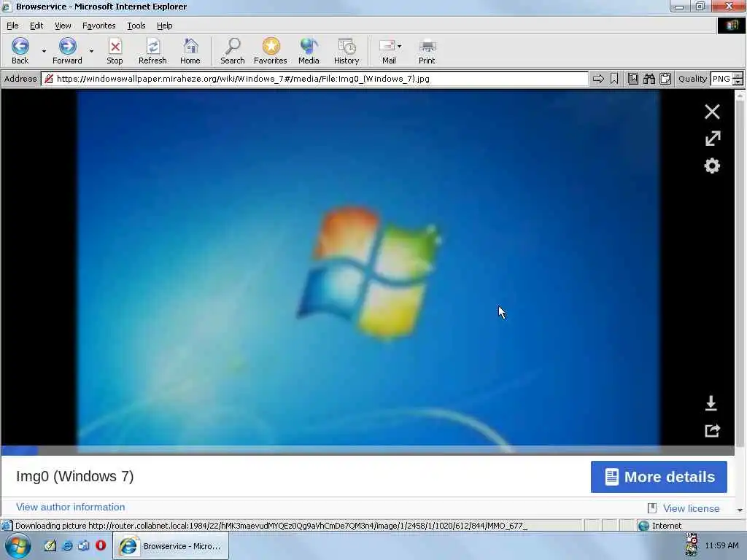Click the scrollbar down arrow
Viewport: 747px width, 560px height.
(x=740, y=510)
